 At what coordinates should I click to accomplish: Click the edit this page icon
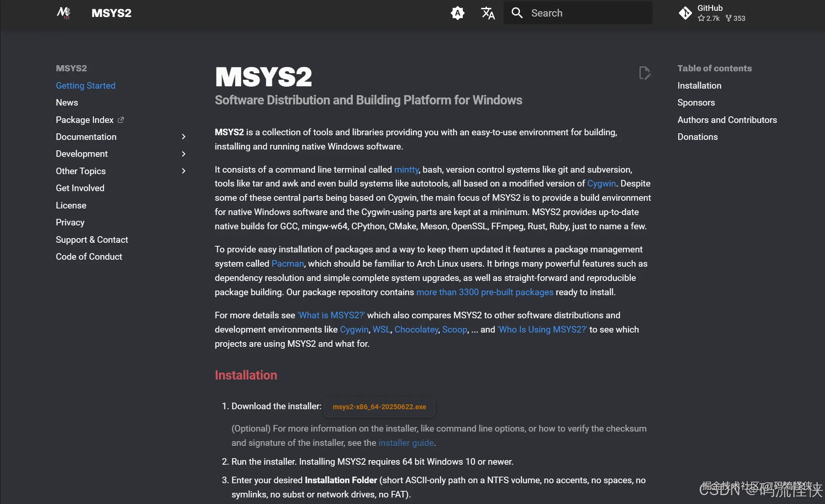[x=644, y=73]
